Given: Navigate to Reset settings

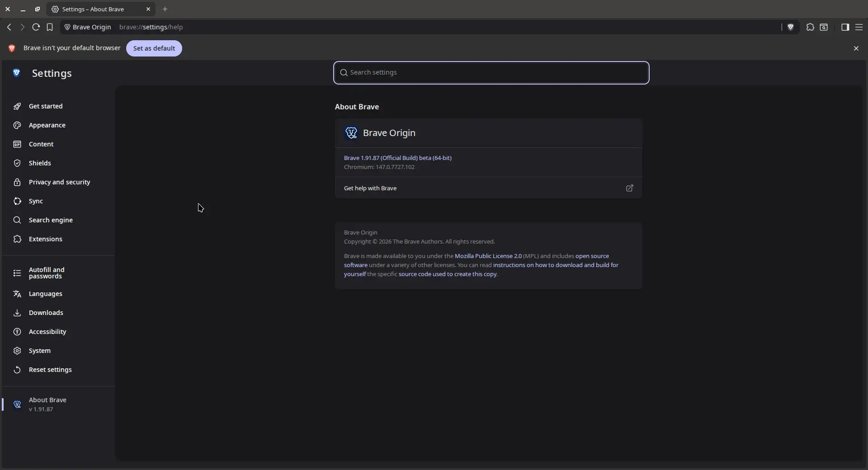Looking at the screenshot, I should 50,370.
